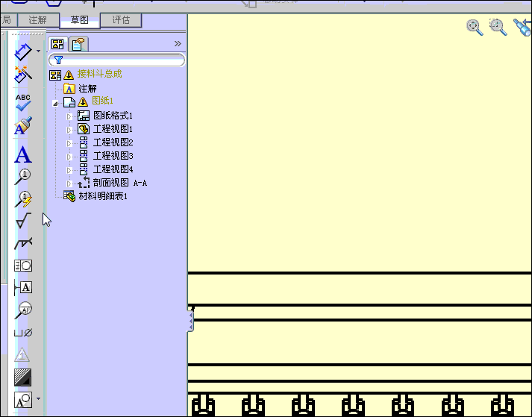Select the Model Items wand tool
Screen dimensions: 532x417
[x=22, y=75]
